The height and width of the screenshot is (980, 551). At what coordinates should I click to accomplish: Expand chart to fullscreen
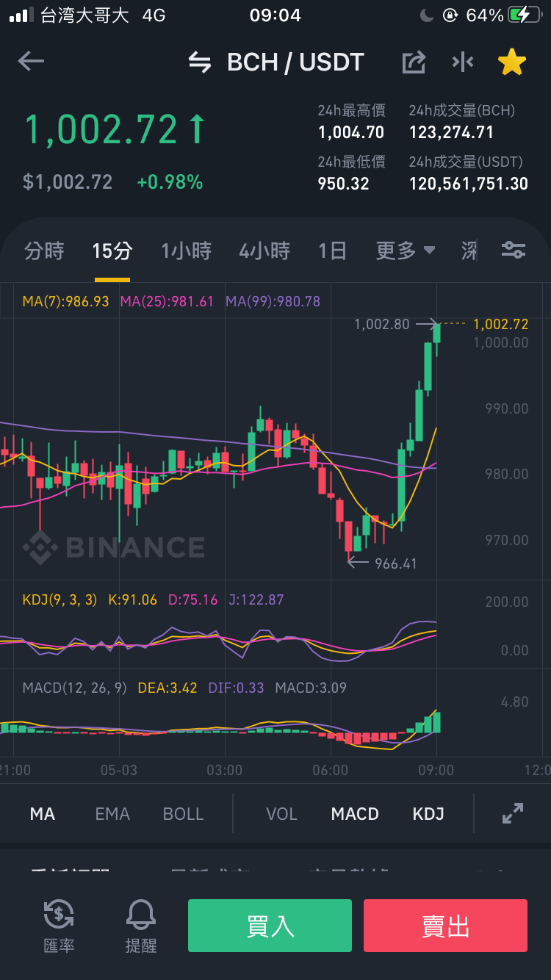(512, 813)
